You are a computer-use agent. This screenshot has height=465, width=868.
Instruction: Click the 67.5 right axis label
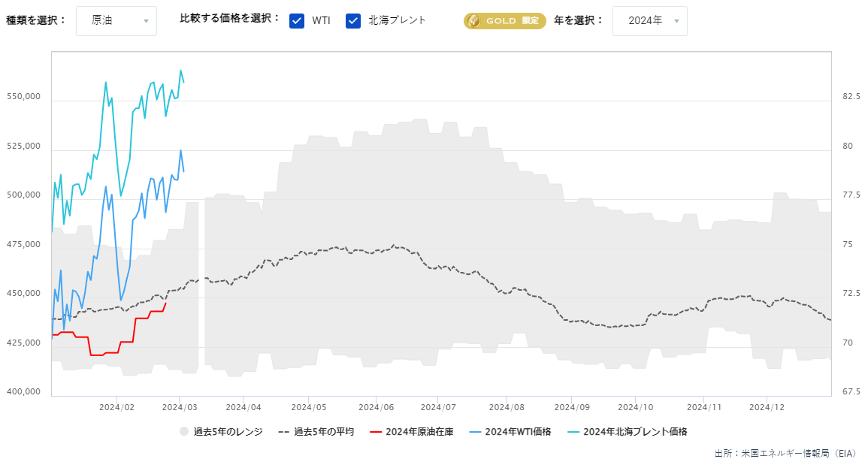click(x=851, y=392)
